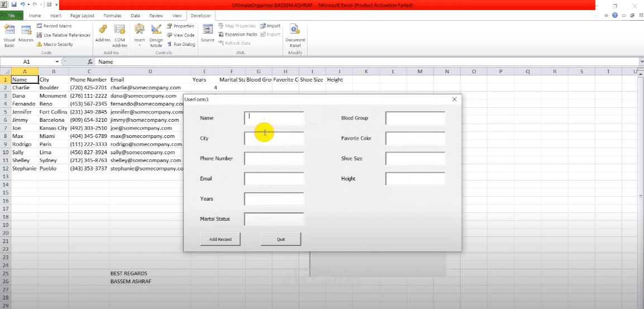Switch to the Home tab
644x309 pixels.
(x=35, y=16)
